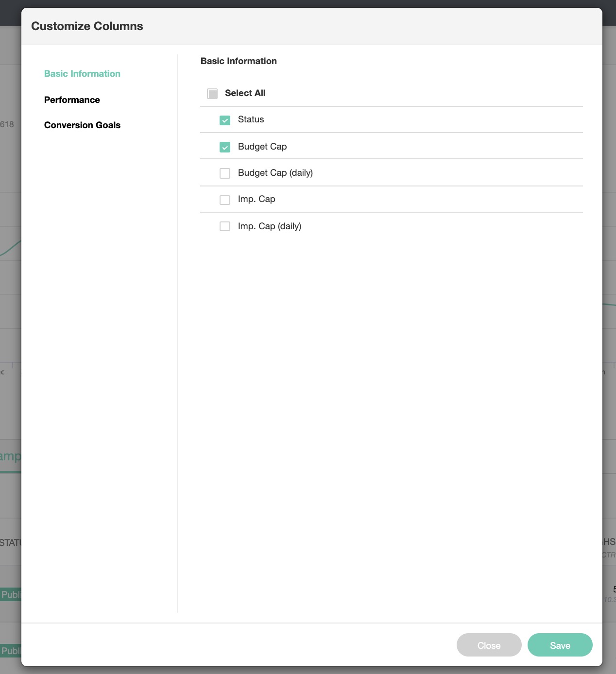
Task: Click the Budget Cap text label
Action: click(262, 147)
